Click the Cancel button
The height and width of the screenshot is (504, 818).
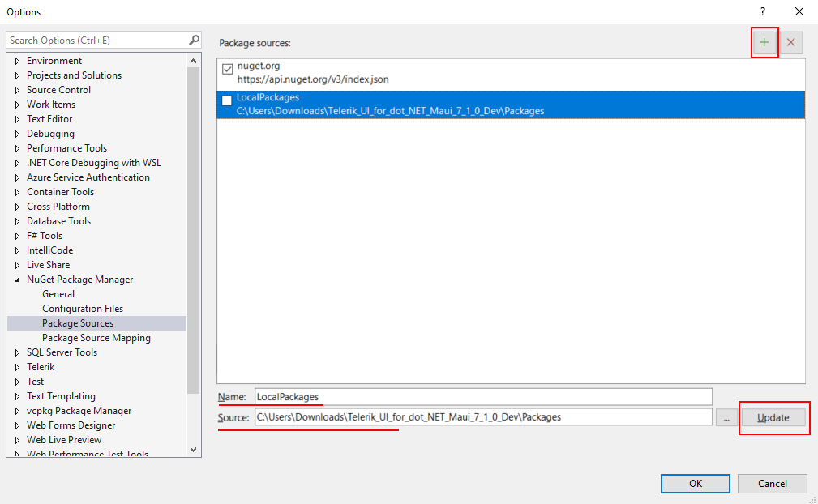coord(771,483)
